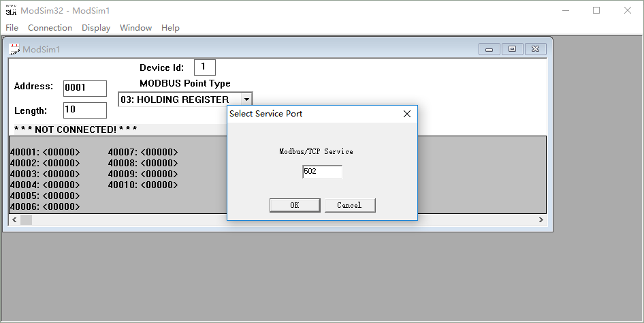644x323 pixels.
Task: Open the Connection menu
Action: [50, 28]
